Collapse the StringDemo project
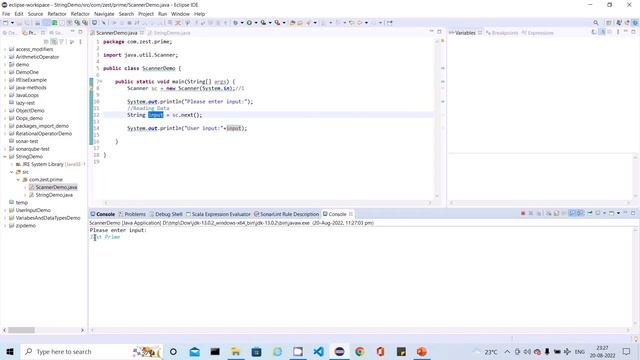 [5, 157]
